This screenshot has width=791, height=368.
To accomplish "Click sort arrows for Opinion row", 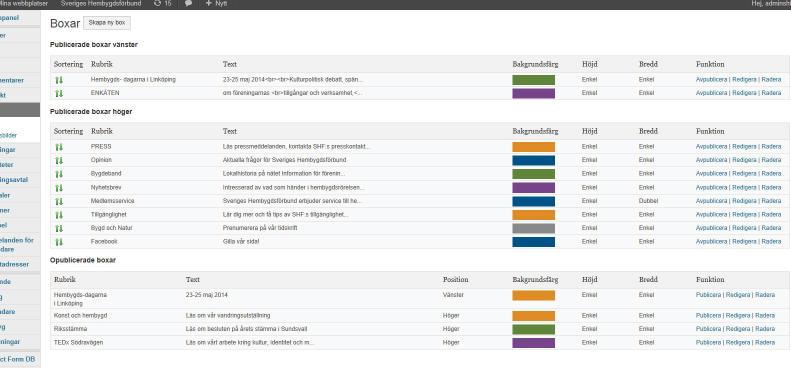I will 59,161.
